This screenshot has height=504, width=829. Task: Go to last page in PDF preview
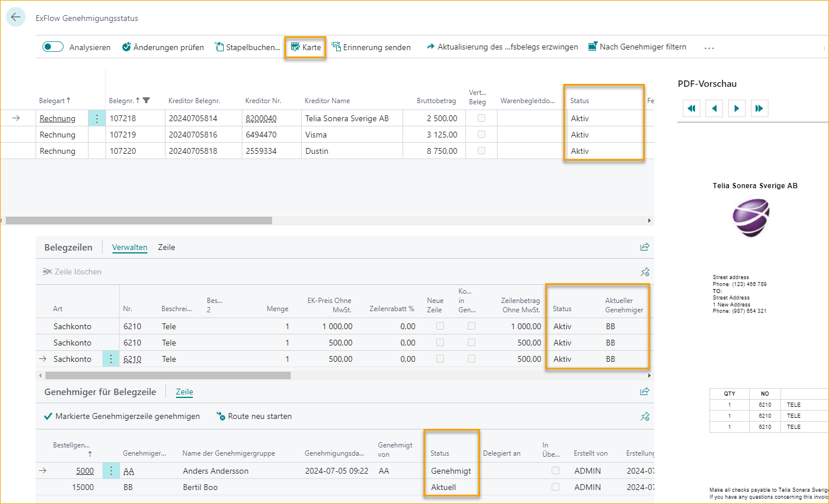click(759, 108)
